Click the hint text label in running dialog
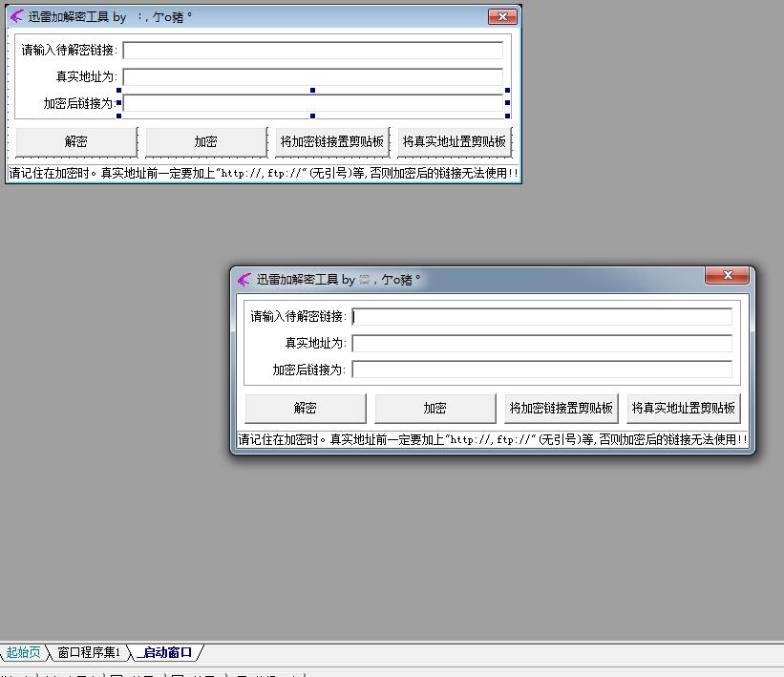The image size is (784, 677). (493, 439)
